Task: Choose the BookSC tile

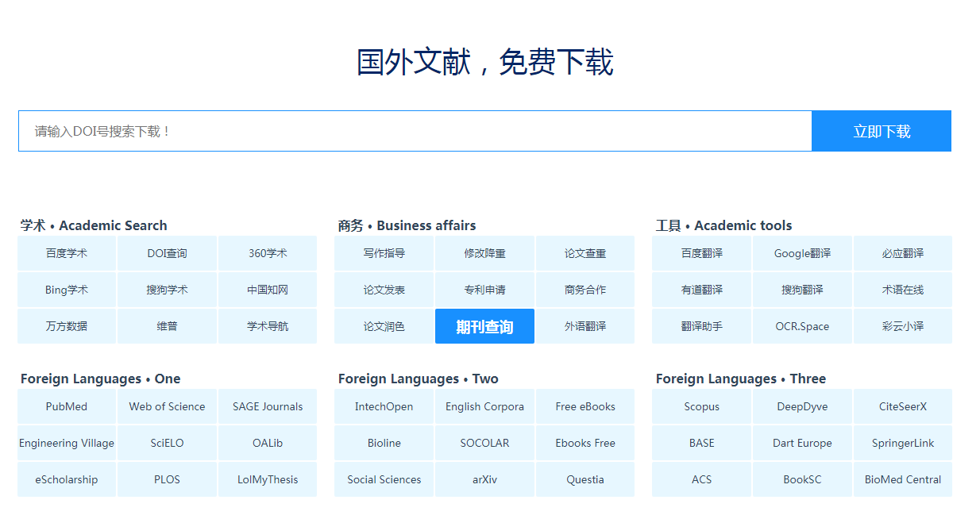Action: (x=802, y=479)
